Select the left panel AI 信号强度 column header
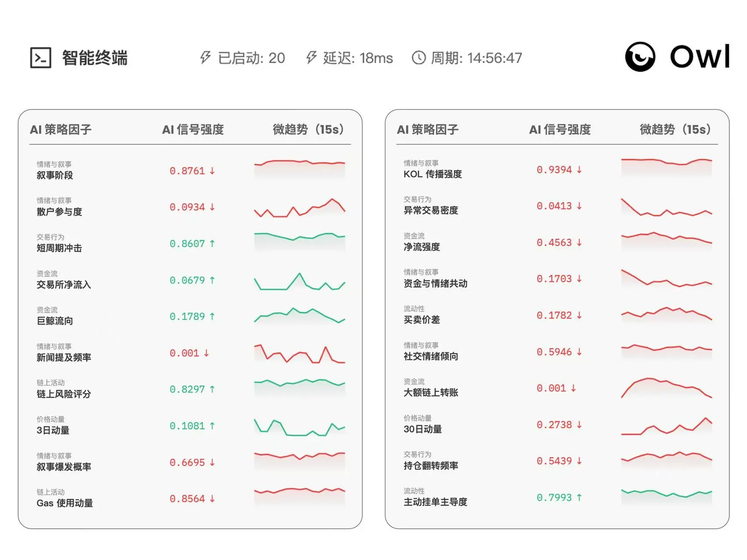 point(193,130)
